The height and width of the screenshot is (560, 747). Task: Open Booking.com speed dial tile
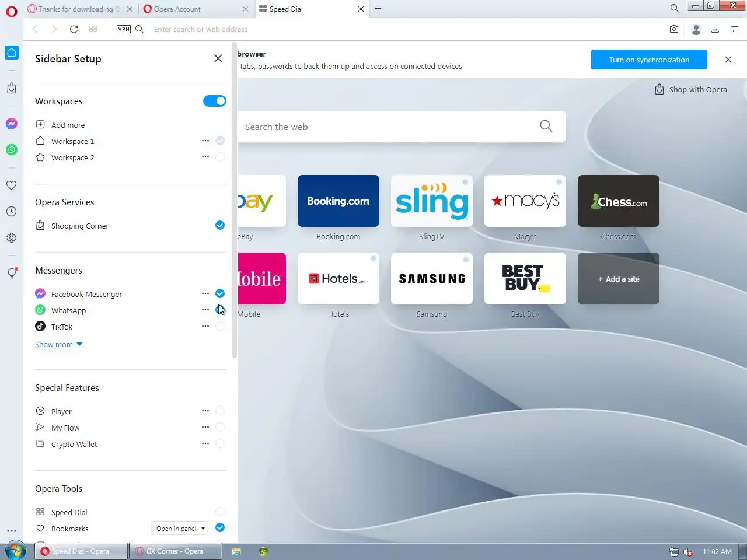click(338, 201)
